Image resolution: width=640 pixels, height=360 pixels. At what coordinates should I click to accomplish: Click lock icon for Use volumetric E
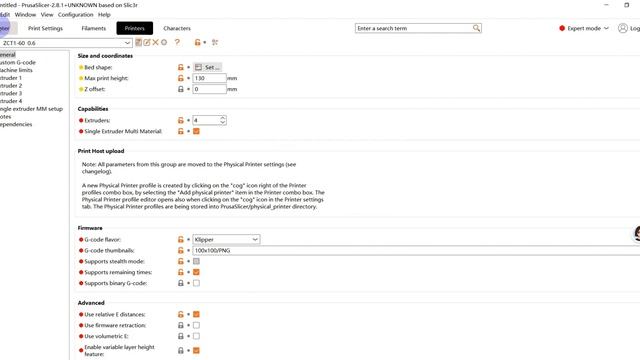coord(181,336)
